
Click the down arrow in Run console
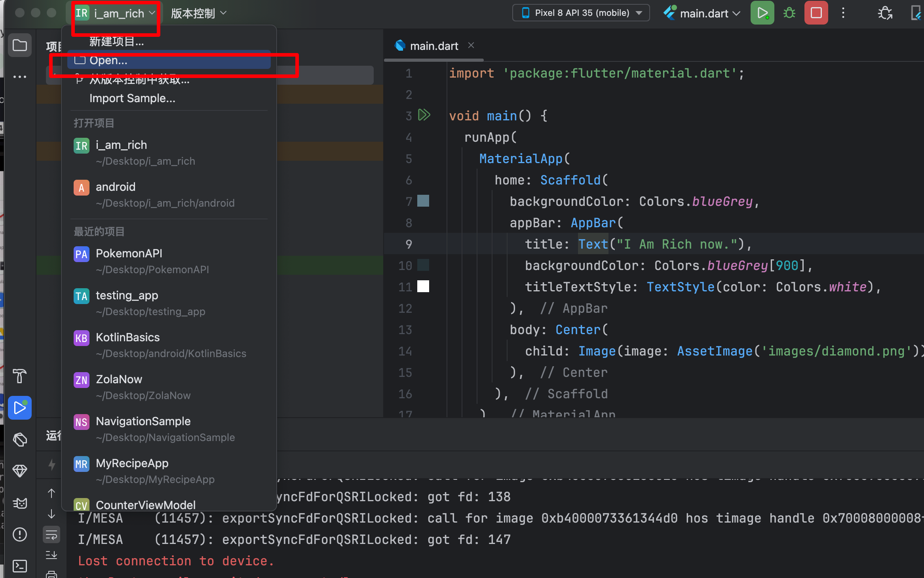pyautogui.click(x=51, y=514)
